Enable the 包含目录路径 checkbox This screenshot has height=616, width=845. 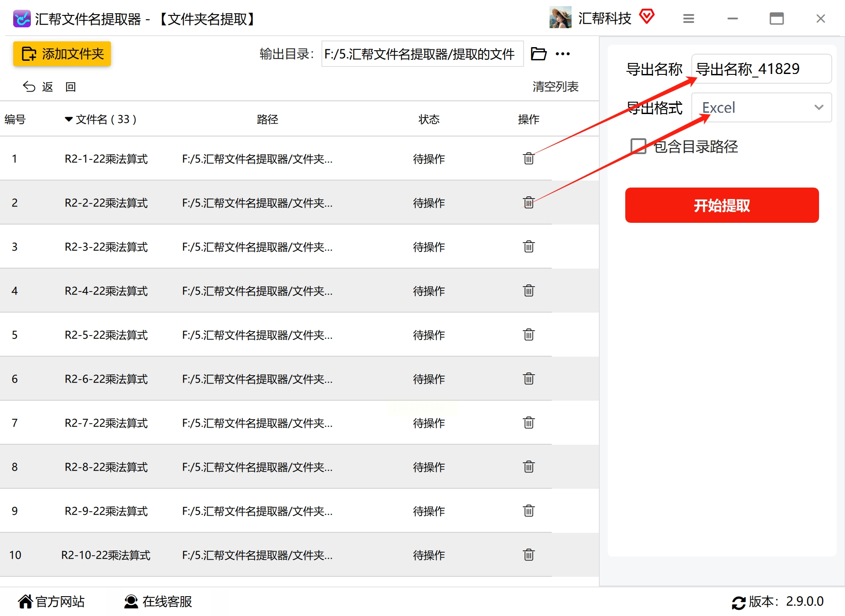(x=638, y=146)
